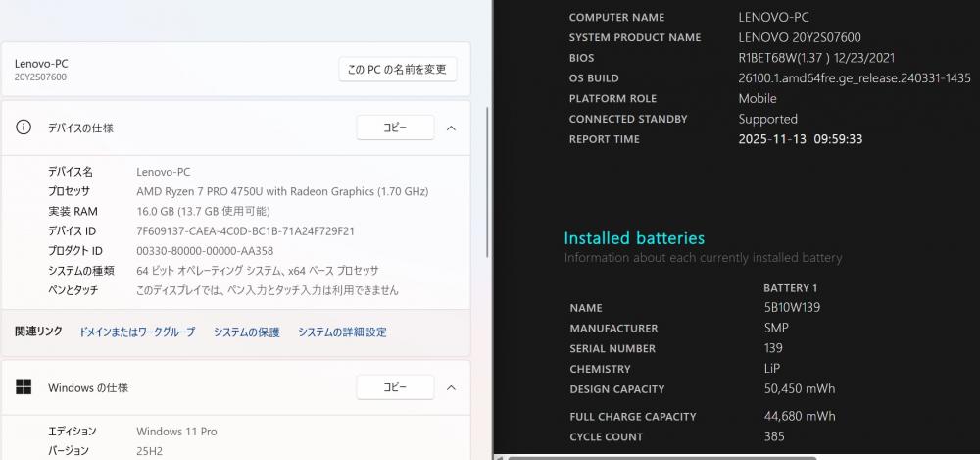Open the advanced system settings link
The width and height of the screenshot is (980, 460).
tap(342, 332)
